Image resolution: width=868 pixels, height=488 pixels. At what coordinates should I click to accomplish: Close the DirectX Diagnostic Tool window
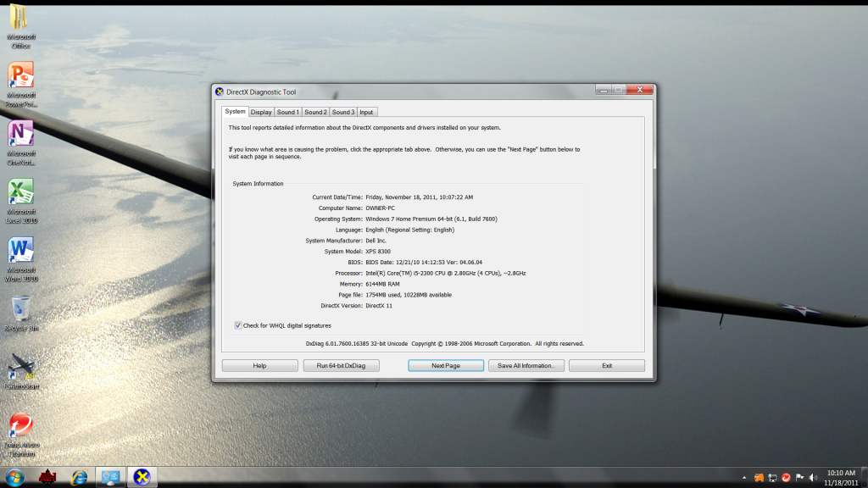pyautogui.click(x=640, y=90)
